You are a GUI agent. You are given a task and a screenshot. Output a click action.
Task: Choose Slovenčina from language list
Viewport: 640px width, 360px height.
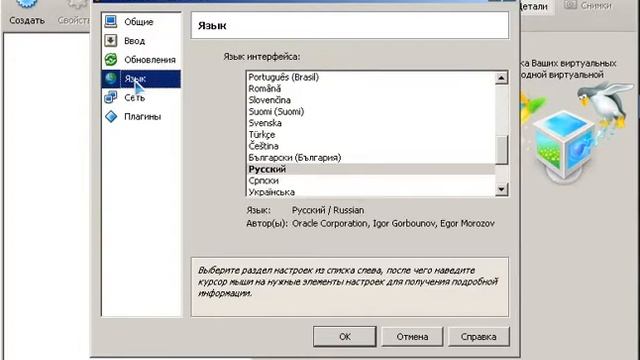(x=371, y=100)
